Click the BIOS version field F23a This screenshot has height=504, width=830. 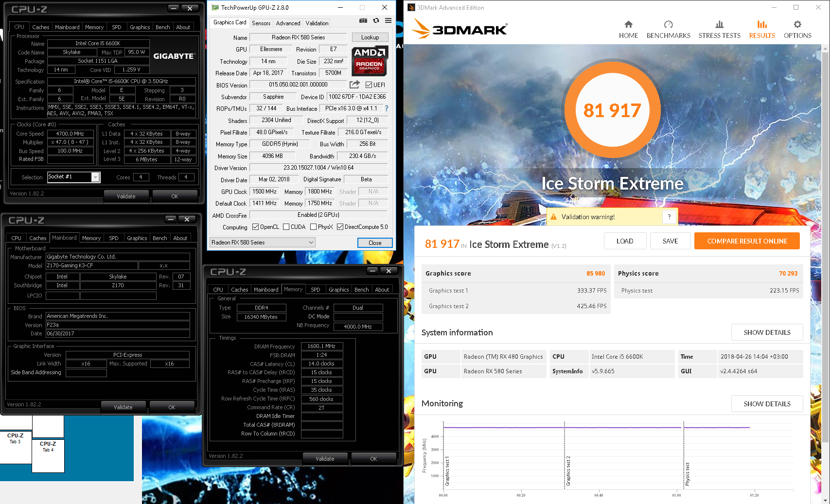(118, 325)
